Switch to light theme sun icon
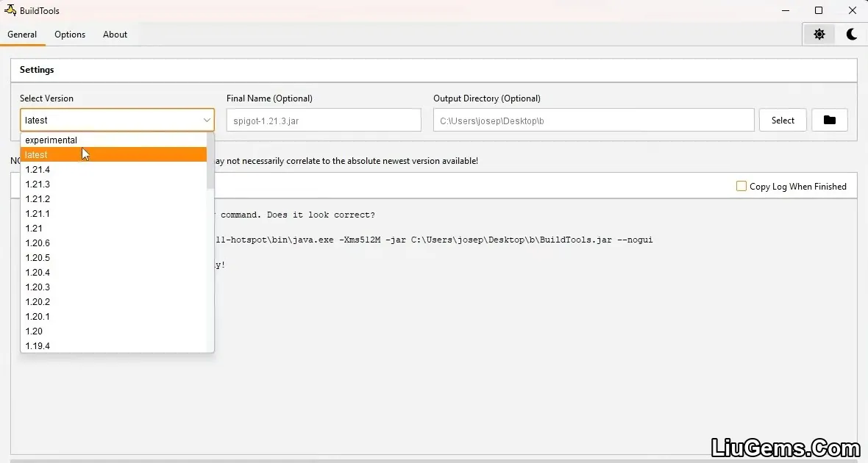This screenshot has height=463, width=868. (819, 35)
